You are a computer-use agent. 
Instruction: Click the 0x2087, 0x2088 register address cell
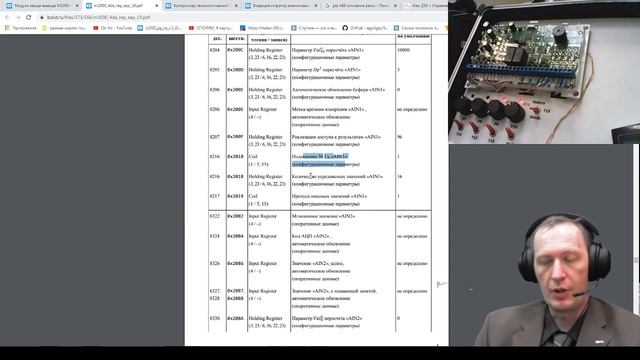pyautogui.click(x=236, y=294)
